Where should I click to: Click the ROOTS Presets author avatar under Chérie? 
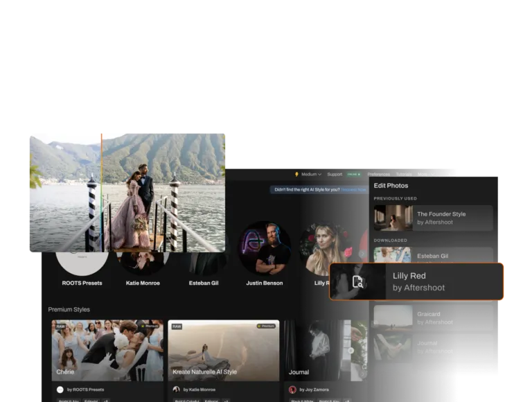point(60,390)
